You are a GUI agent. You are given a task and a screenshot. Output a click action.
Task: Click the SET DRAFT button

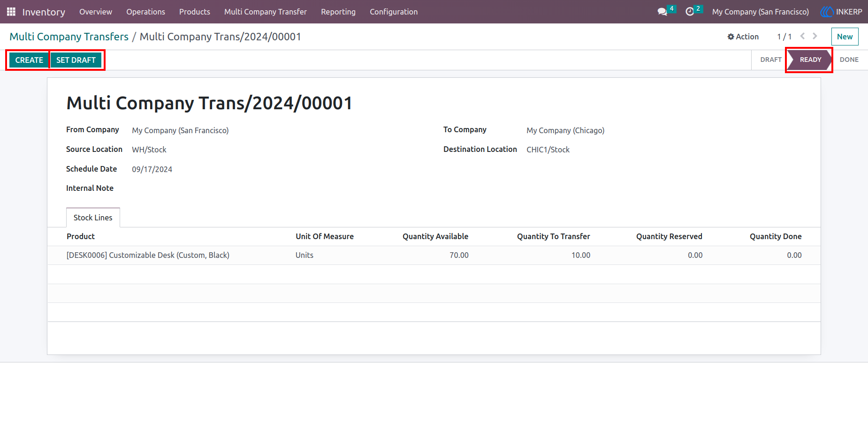tap(76, 60)
